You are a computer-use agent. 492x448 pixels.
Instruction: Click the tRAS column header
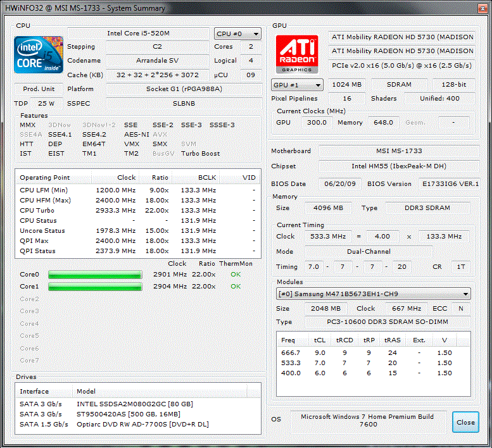point(393,340)
